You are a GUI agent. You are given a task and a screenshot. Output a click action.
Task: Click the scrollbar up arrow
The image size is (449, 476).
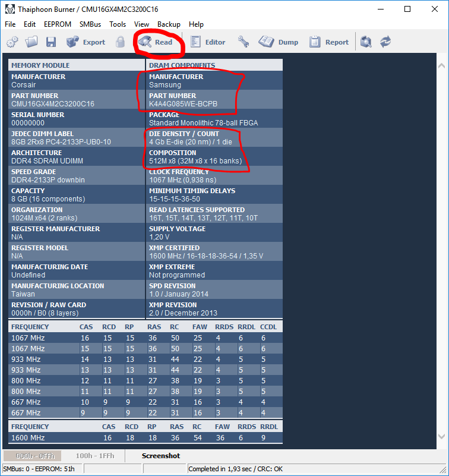coord(441,65)
